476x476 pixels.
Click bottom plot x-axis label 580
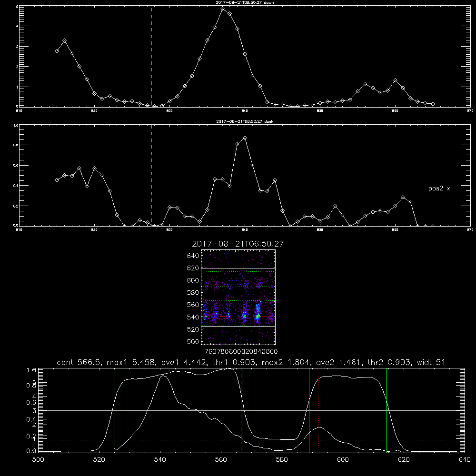282,460
